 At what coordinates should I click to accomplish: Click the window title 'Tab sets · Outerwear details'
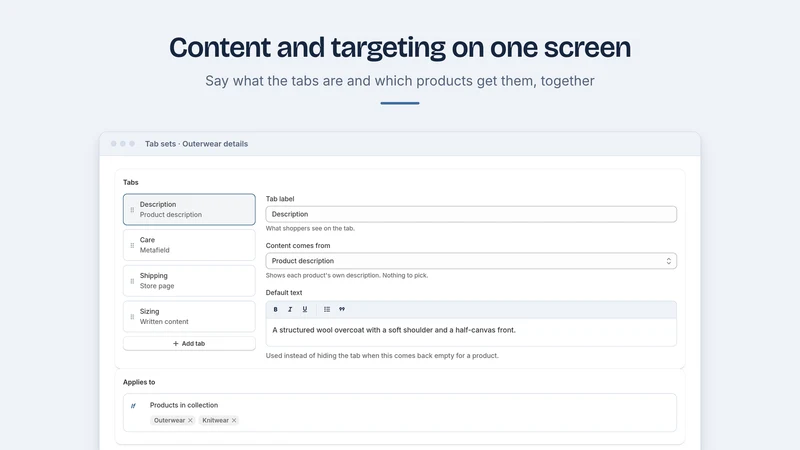click(x=196, y=144)
